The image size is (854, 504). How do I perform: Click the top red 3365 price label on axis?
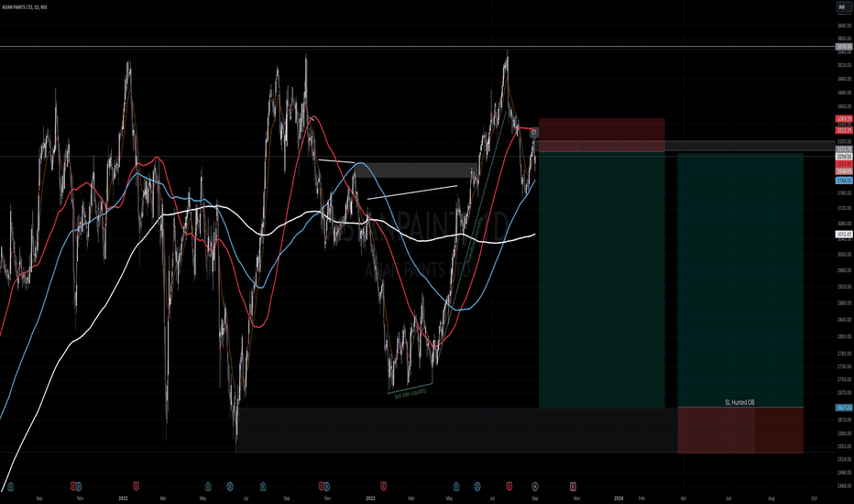[x=844, y=119]
